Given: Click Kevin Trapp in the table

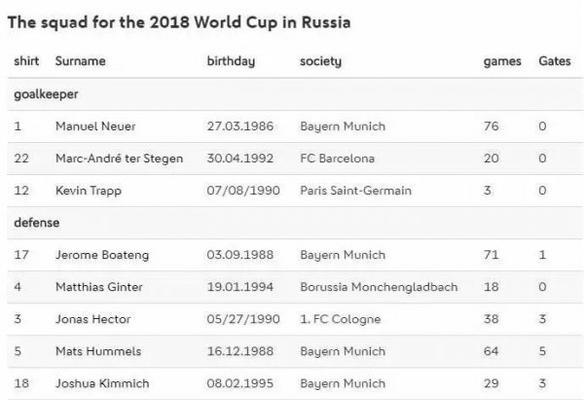Looking at the screenshot, I should tap(88, 191).
